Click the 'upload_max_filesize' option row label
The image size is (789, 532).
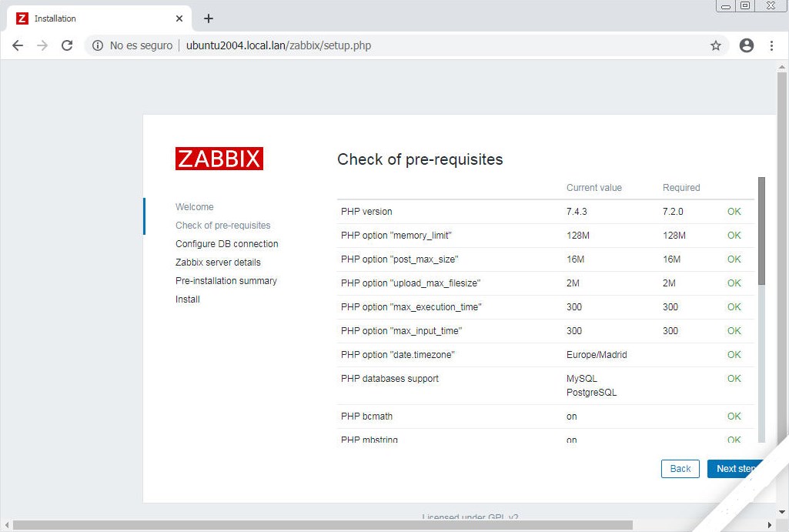point(410,283)
